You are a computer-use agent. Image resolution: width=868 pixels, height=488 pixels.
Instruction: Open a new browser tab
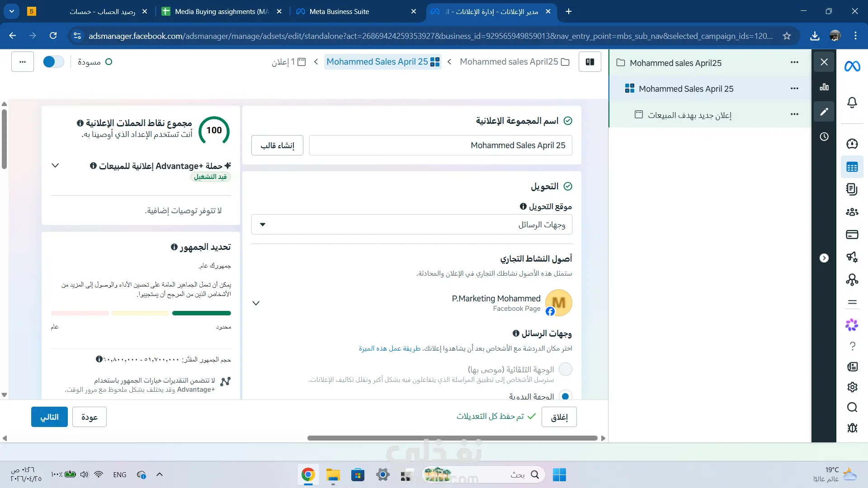569,11
